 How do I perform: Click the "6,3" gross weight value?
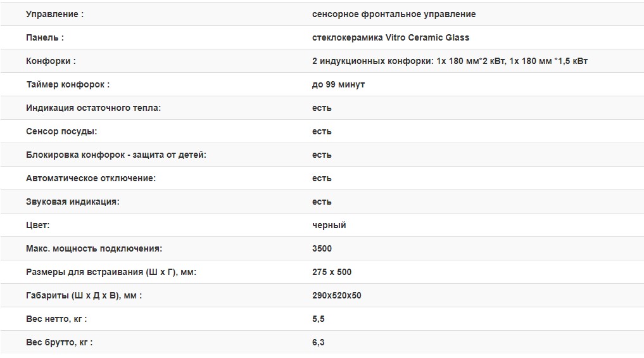tap(319, 342)
